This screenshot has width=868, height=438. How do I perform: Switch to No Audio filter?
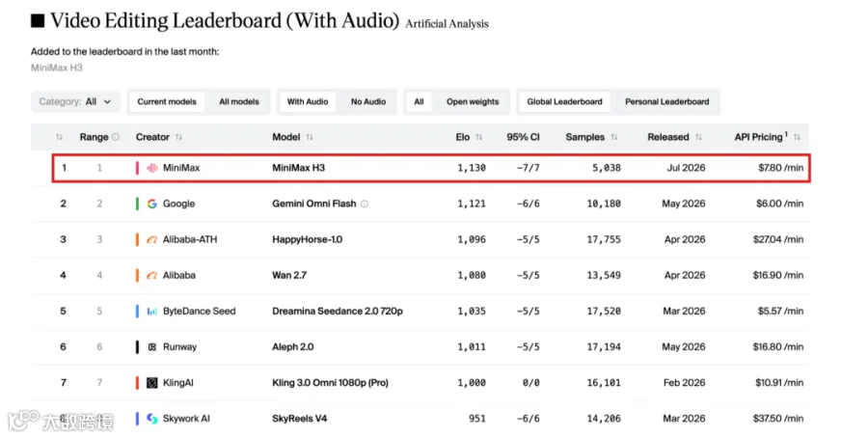[368, 102]
